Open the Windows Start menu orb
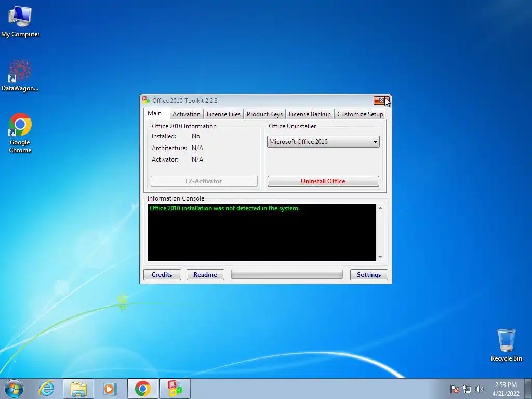532x399 pixels. pos(14,389)
